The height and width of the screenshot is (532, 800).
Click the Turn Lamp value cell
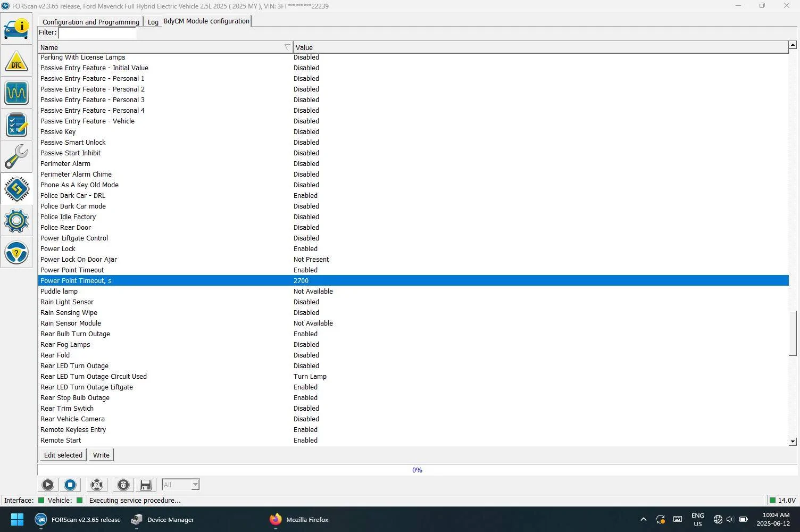tap(310, 376)
